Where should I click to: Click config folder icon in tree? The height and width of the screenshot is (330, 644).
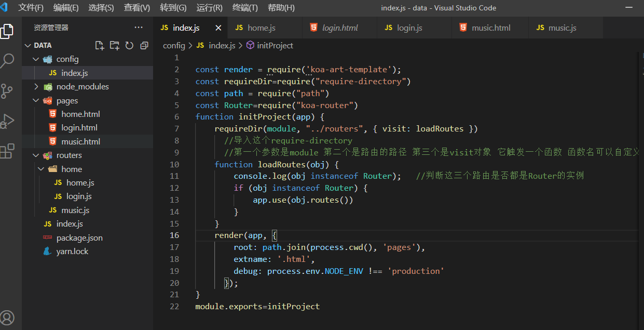[x=48, y=59]
